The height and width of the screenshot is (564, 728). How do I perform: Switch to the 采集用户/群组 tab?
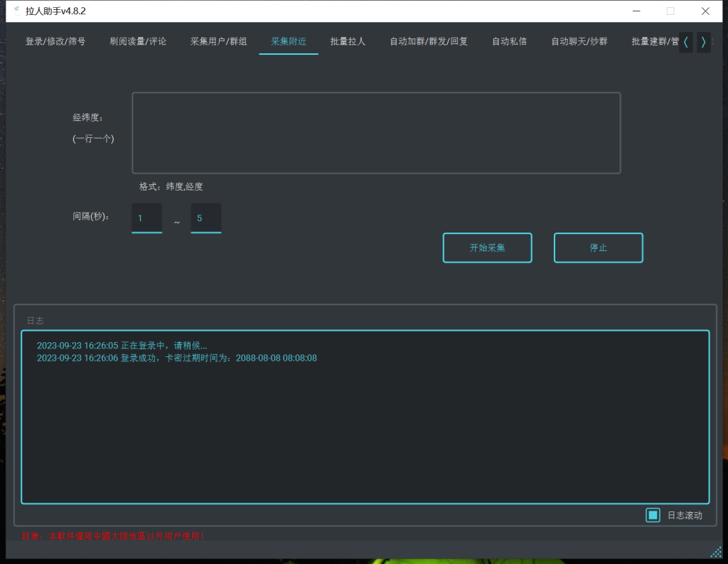pyautogui.click(x=218, y=41)
